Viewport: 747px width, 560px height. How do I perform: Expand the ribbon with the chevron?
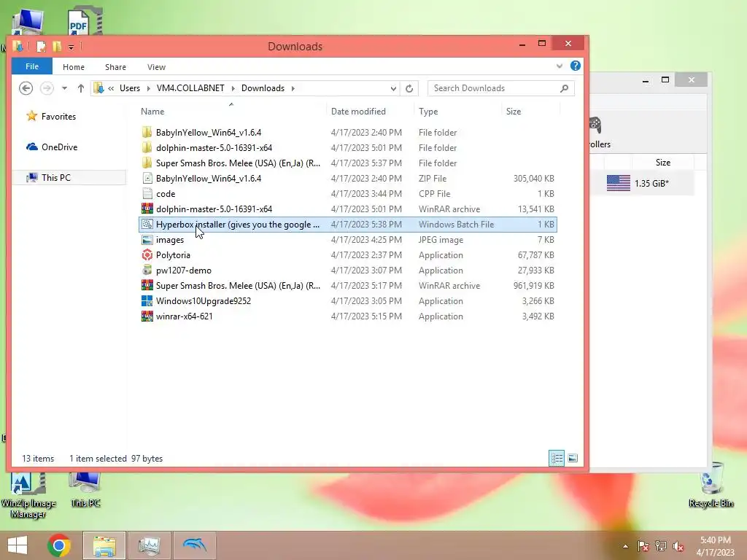point(560,66)
